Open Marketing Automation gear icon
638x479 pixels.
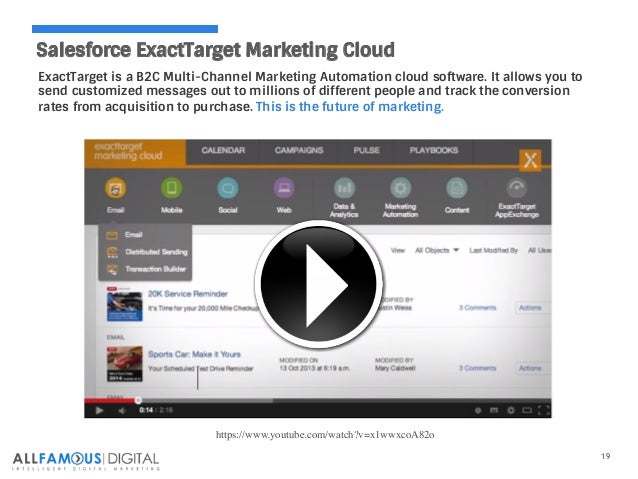pyautogui.click(x=400, y=188)
